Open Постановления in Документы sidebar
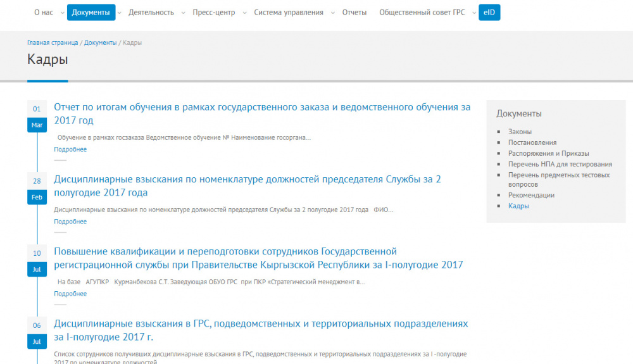The image size is (633, 364). (x=532, y=142)
